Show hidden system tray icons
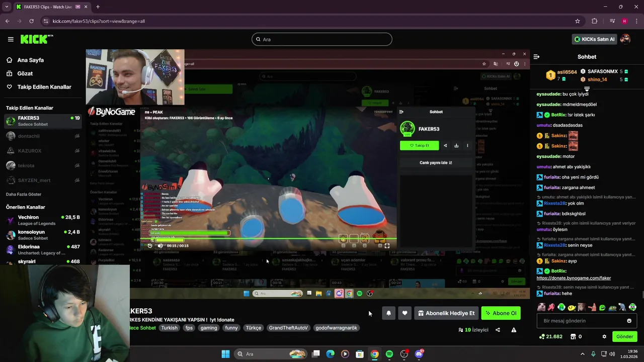This screenshot has width=644, height=362. point(583,354)
